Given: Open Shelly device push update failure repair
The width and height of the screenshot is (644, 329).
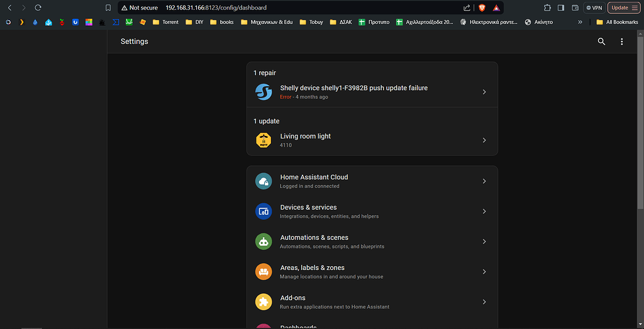Looking at the screenshot, I should click(372, 92).
